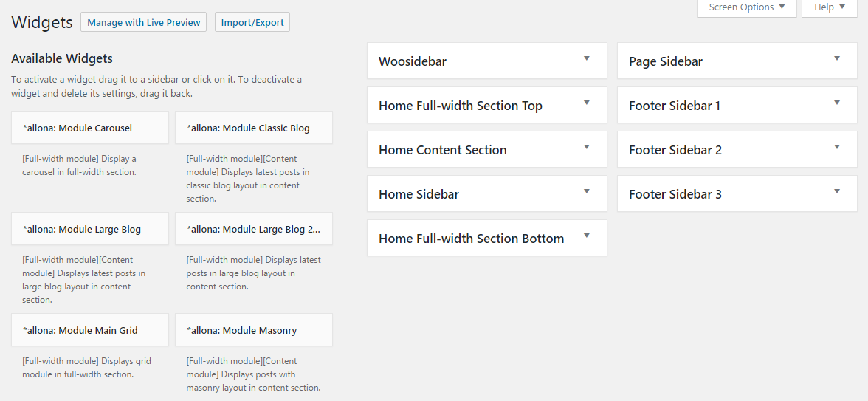Image resolution: width=868 pixels, height=401 pixels.
Task: Click the Home Sidebar panel title
Action: (419, 194)
